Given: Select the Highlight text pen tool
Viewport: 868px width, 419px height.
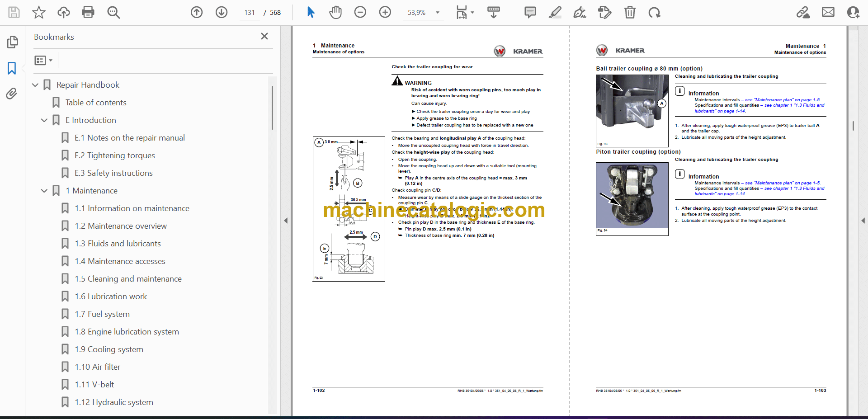Looking at the screenshot, I should pyautogui.click(x=555, y=12).
